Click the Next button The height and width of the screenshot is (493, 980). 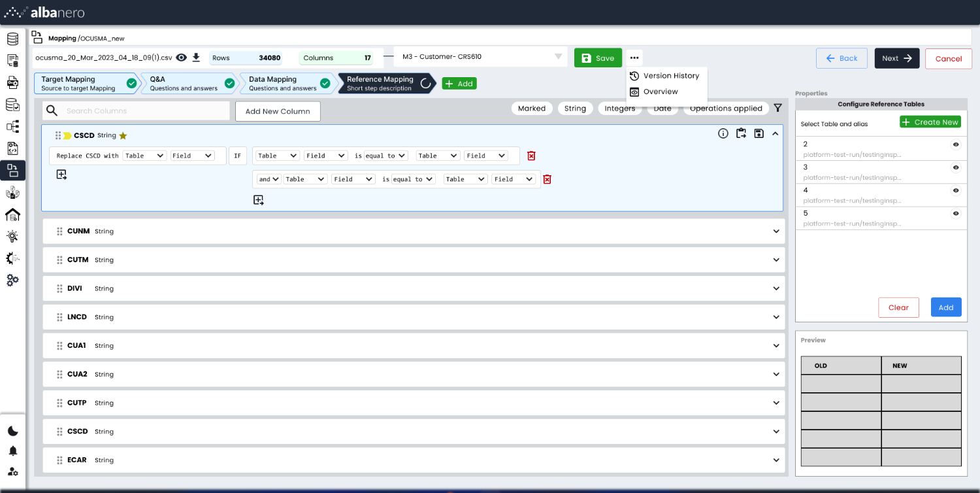coord(897,58)
